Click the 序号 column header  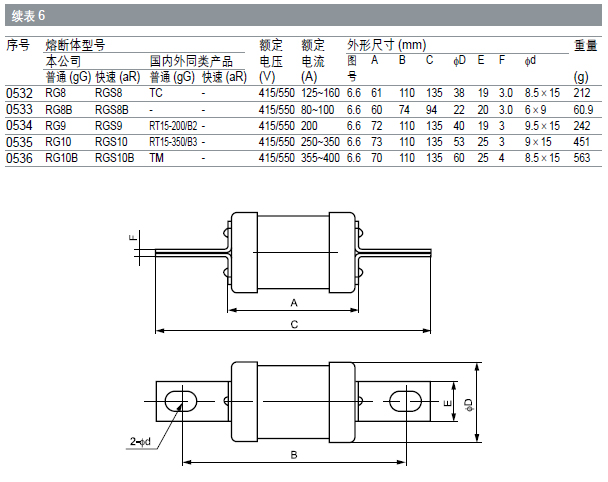[x=18, y=46]
